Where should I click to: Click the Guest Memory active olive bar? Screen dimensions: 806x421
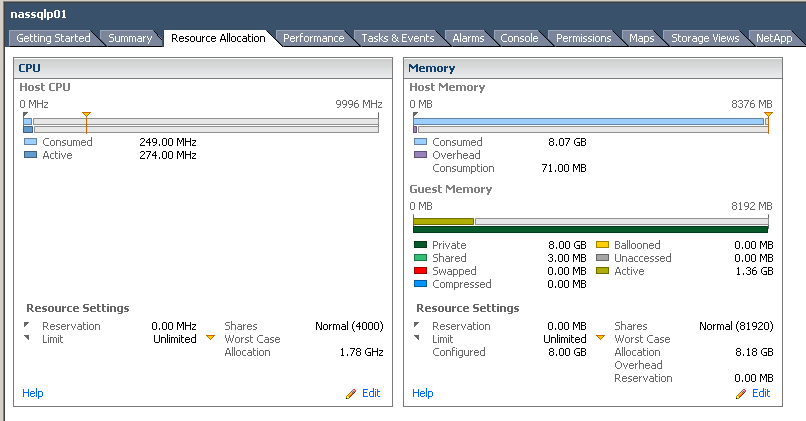tap(444, 222)
